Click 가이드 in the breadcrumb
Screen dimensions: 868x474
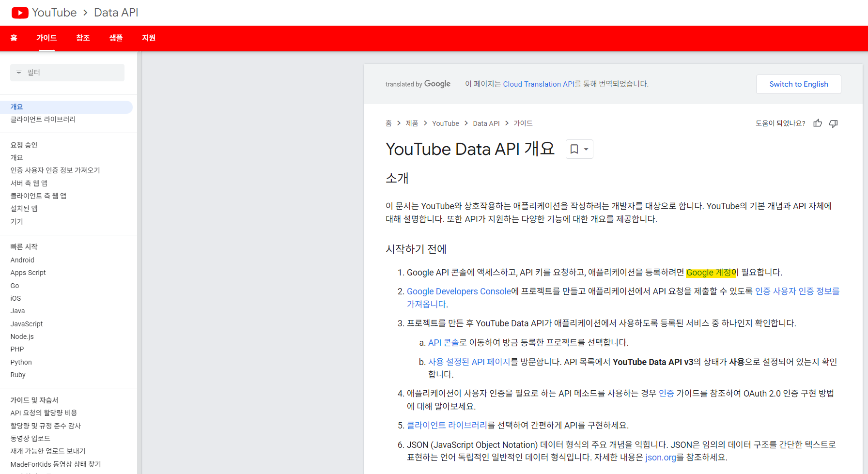[x=523, y=123]
